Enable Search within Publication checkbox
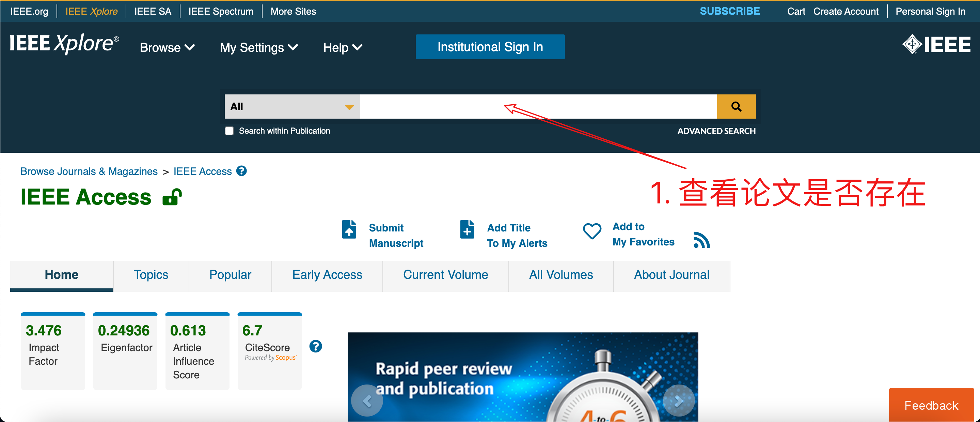Viewport: 980px width, 422px height. [x=229, y=131]
